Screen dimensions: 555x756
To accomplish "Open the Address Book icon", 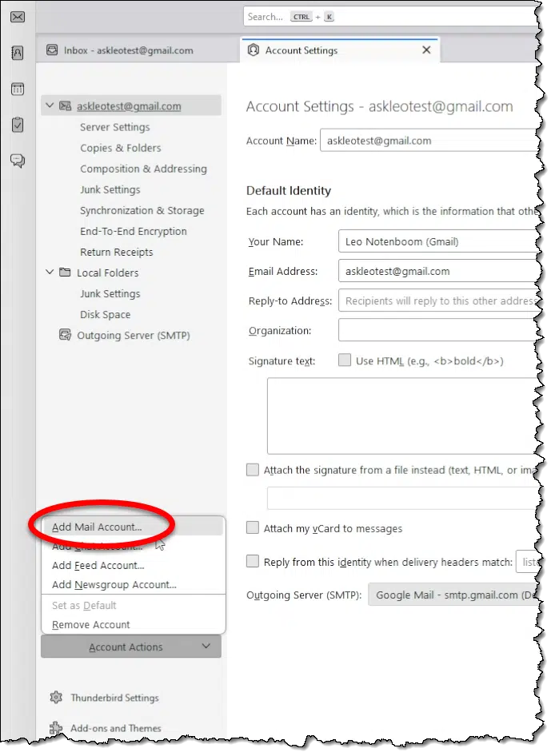I will pyautogui.click(x=18, y=53).
